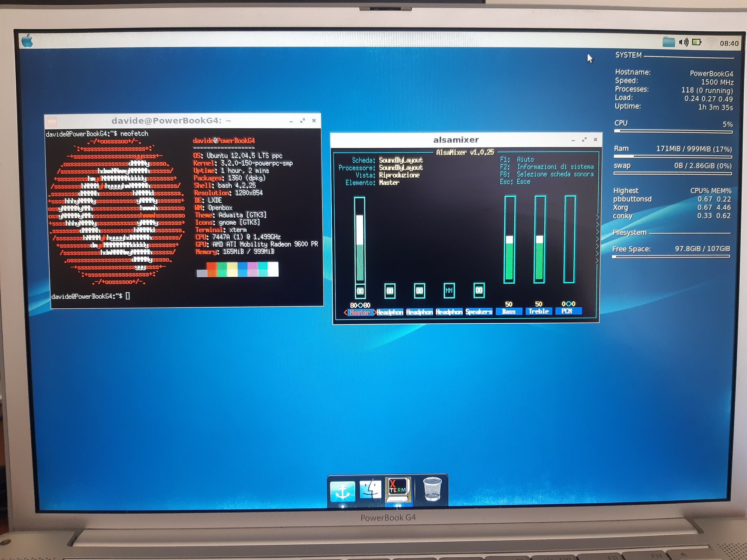Click the Bass level bar in alsamixer
The width and height of the screenshot is (747, 560).
pyautogui.click(x=509, y=239)
